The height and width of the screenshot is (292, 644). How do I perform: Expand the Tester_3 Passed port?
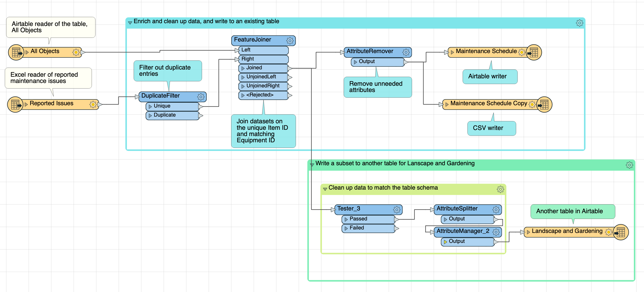click(346, 219)
